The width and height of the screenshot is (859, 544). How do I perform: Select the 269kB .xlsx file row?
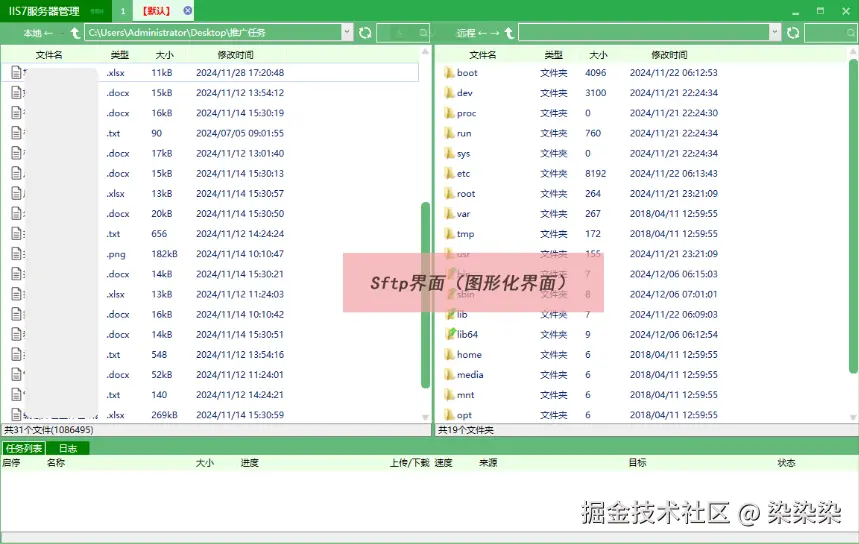coord(210,415)
